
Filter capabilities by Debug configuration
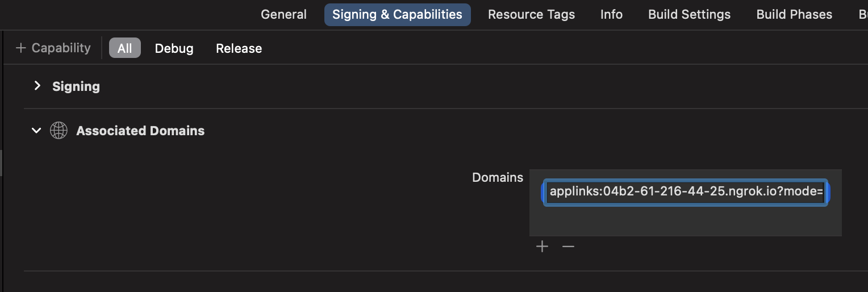(174, 48)
